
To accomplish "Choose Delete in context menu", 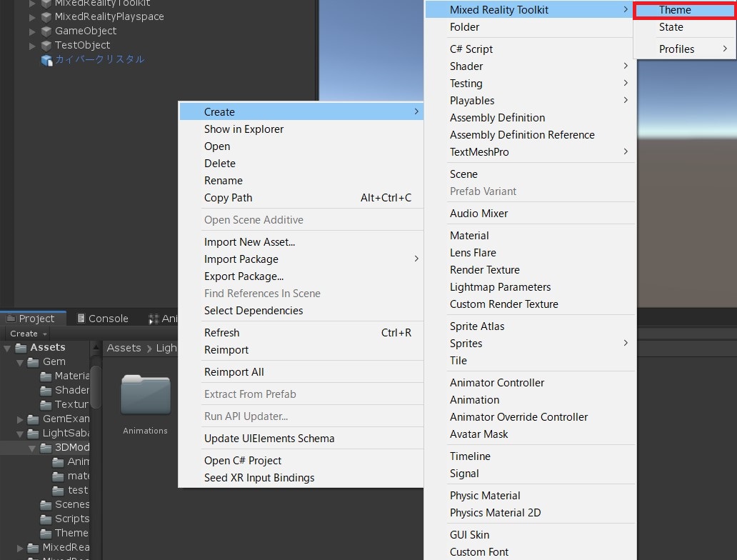I will (302, 164).
